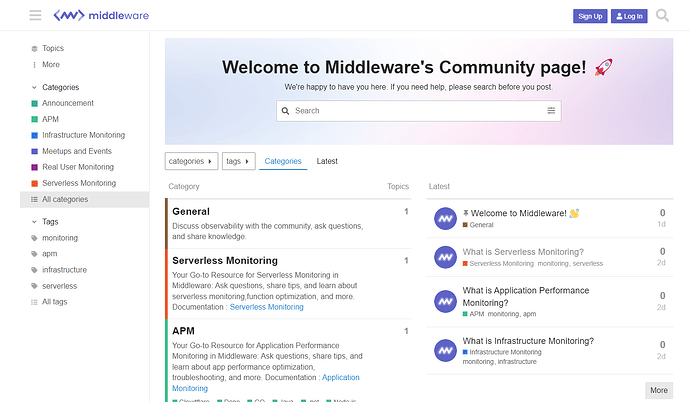Screen dimensions: 690x402
Task: Open the Serverless Monitoring category heading
Action: (225, 261)
